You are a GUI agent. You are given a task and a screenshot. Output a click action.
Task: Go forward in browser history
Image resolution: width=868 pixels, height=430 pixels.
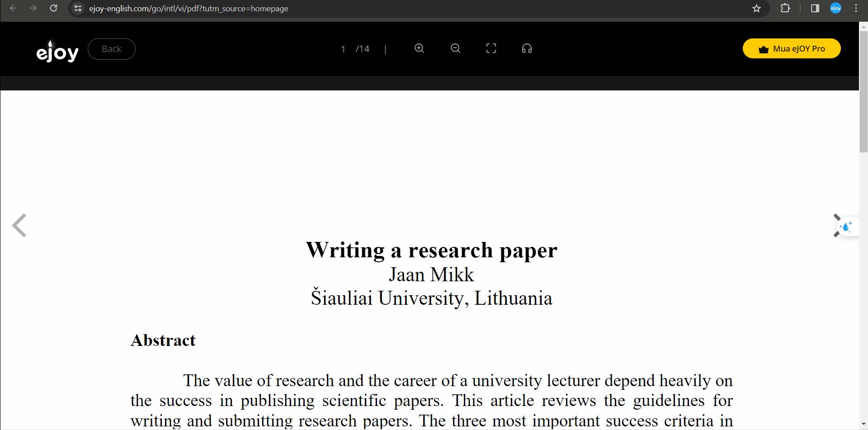pos(33,8)
